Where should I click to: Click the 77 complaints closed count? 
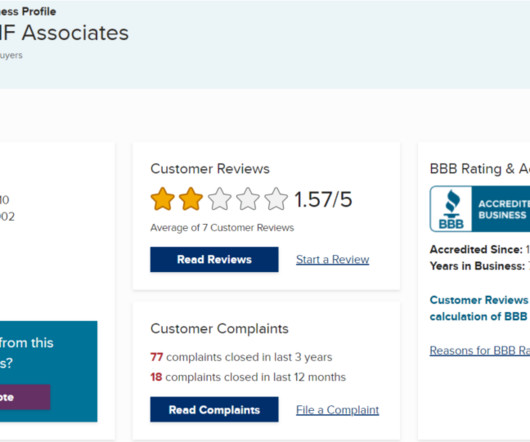click(156, 357)
